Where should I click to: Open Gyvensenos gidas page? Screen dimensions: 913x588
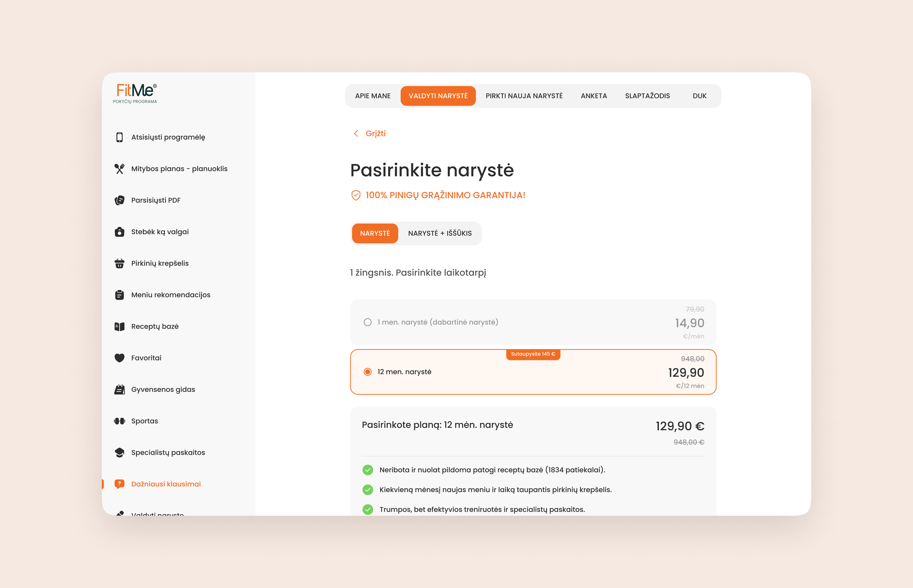click(x=163, y=389)
